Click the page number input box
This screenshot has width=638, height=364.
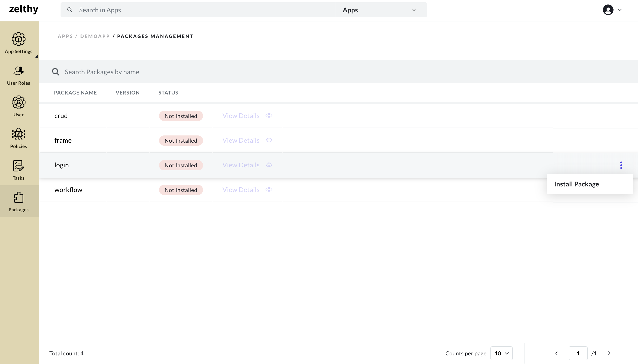click(578, 353)
